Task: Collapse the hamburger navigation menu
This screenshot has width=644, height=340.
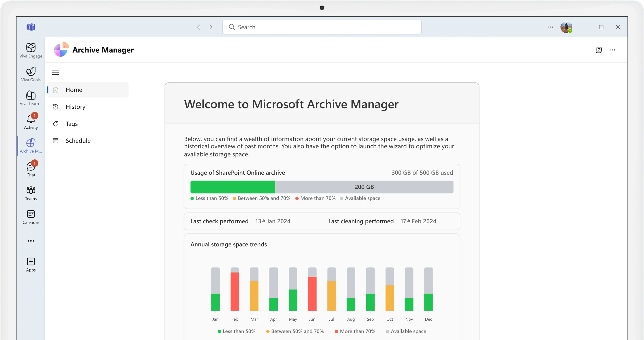Action: click(x=56, y=72)
